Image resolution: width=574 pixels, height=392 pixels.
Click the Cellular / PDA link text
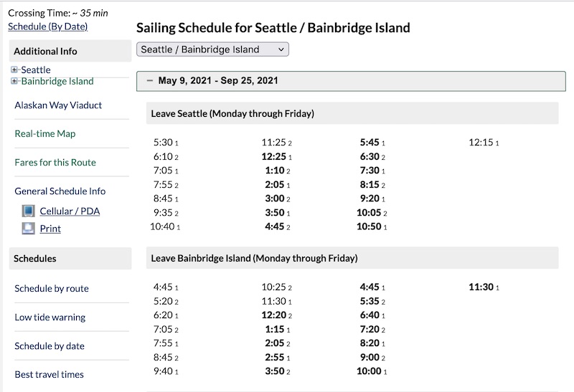click(x=71, y=211)
